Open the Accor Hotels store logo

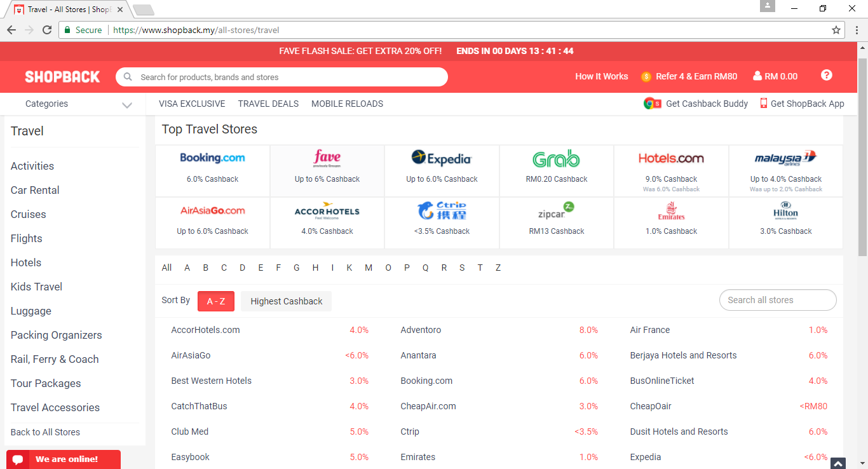pos(327,212)
